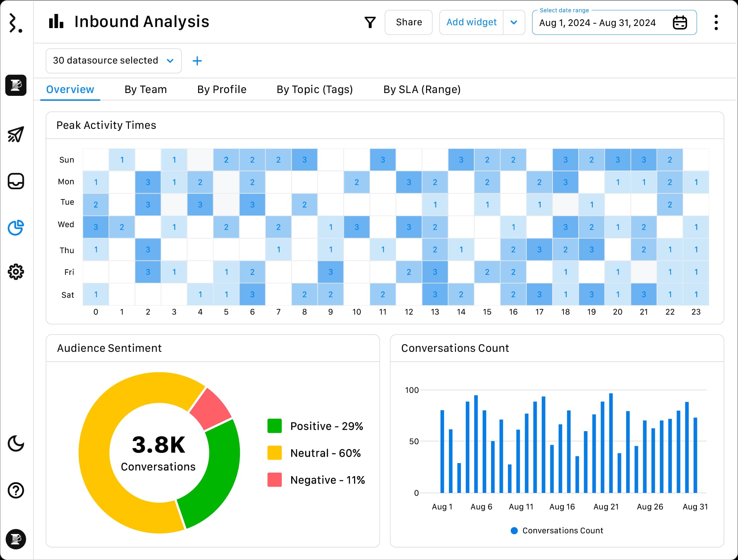
Task: Add a datasource with the plus button
Action: point(197,60)
